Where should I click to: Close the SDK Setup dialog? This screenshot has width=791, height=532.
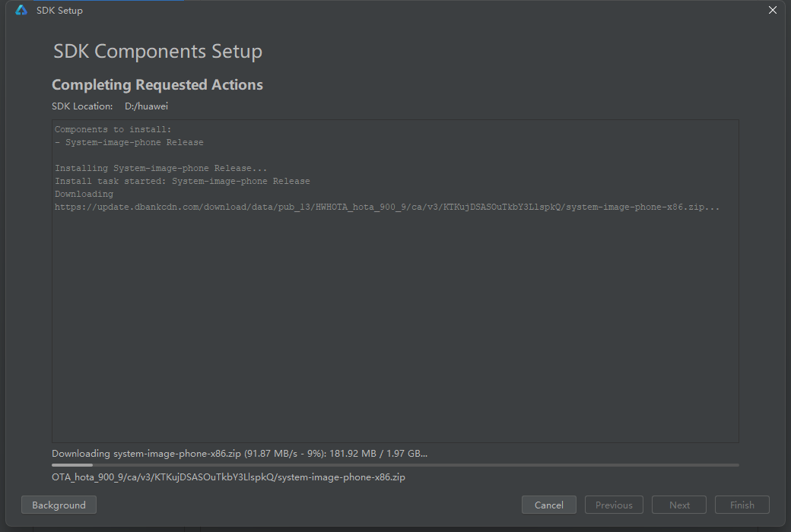(772, 10)
